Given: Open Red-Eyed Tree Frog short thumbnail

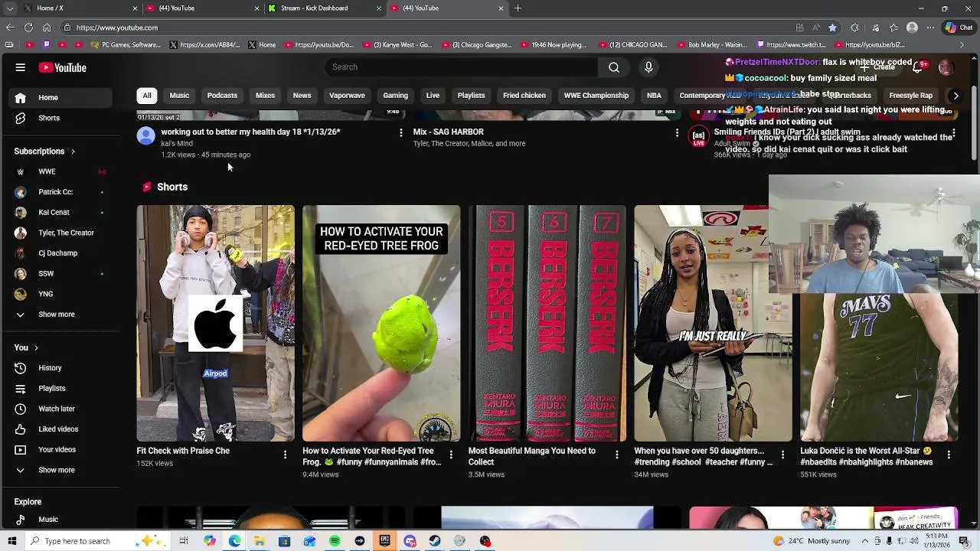Looking at the screenshot, I should (x=381, y=323).
